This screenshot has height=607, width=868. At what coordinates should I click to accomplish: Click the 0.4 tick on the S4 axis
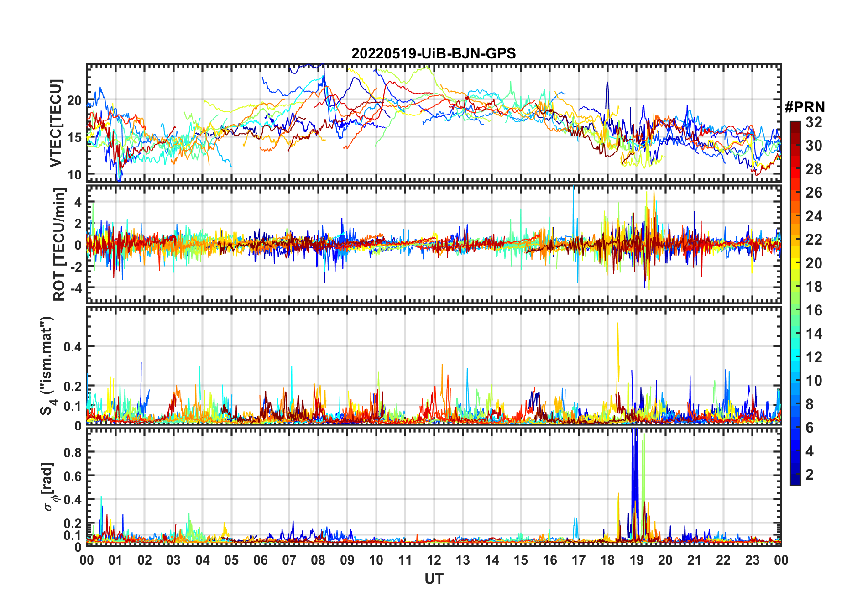click(x=73, y=347)
